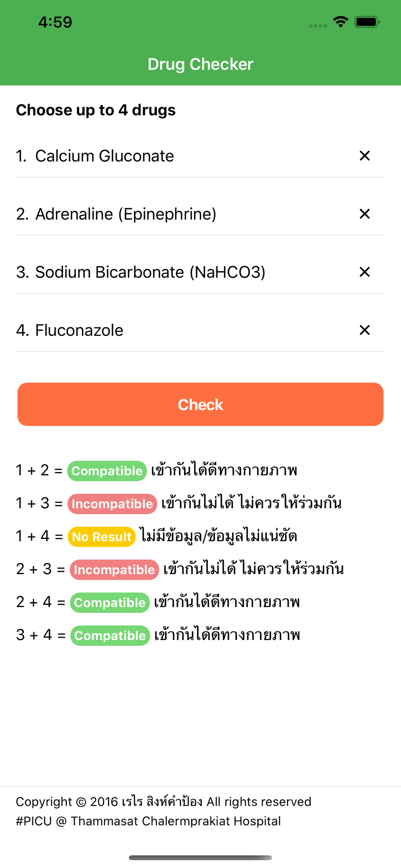Viewport: 401px width, 868px height.
Task: Tap the Check button
Action: click(200, 404)
